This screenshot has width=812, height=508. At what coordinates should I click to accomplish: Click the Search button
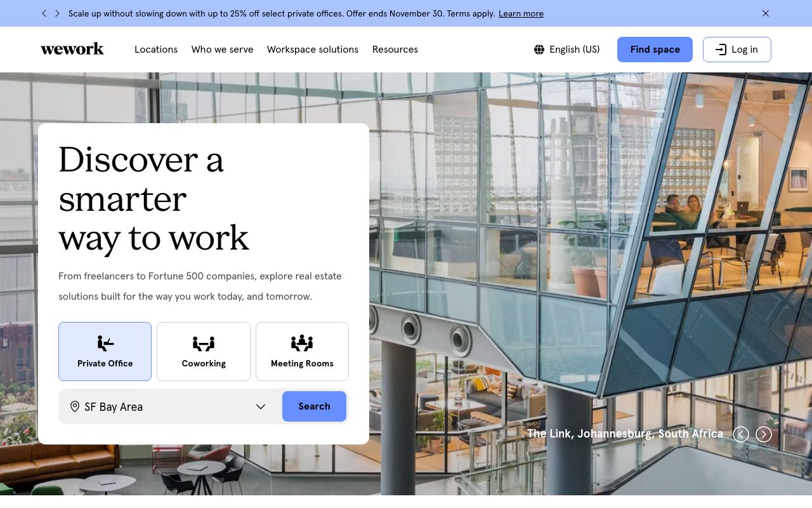click(x=314, y=406)
